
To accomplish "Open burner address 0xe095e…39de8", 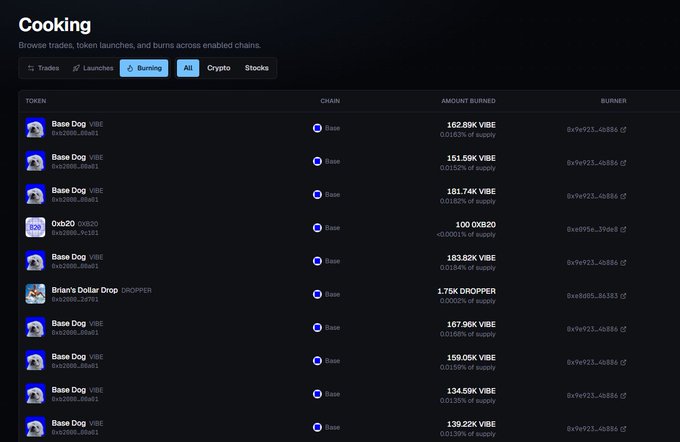I will [x=592, y=229].
